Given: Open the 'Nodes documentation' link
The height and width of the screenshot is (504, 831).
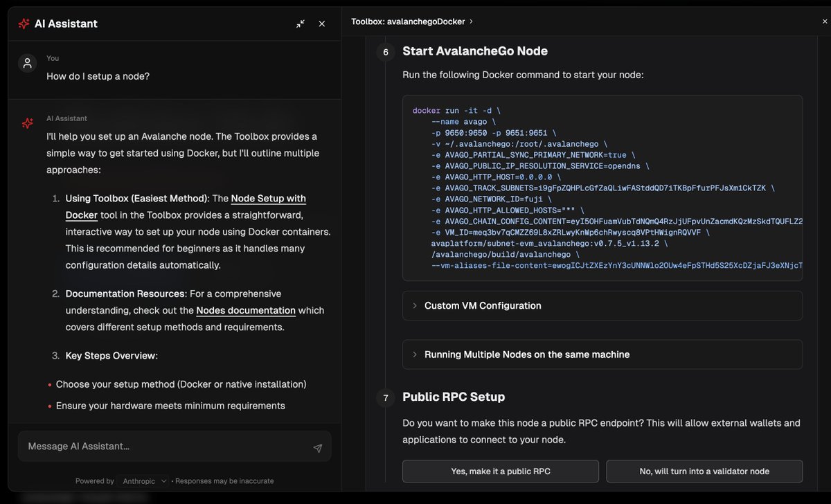Looking at the screenshot, I should pos(246,310).
